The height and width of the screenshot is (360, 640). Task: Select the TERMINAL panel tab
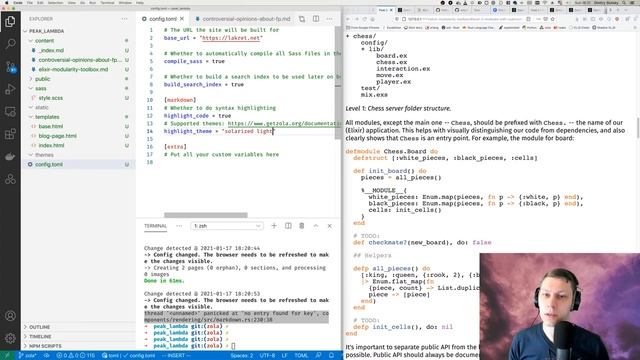(x=156, y=226)
